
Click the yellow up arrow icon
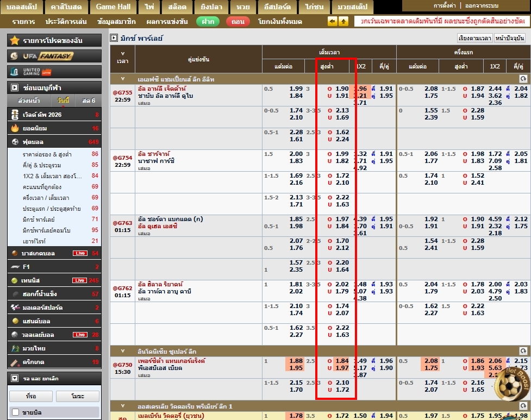[343, 22]
